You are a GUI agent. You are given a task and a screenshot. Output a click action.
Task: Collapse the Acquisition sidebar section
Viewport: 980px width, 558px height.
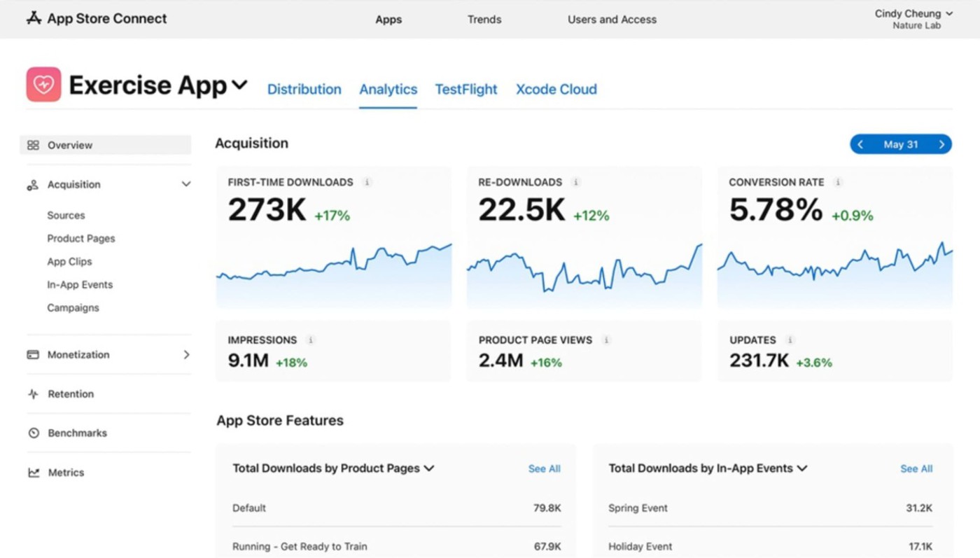(186, 185)
